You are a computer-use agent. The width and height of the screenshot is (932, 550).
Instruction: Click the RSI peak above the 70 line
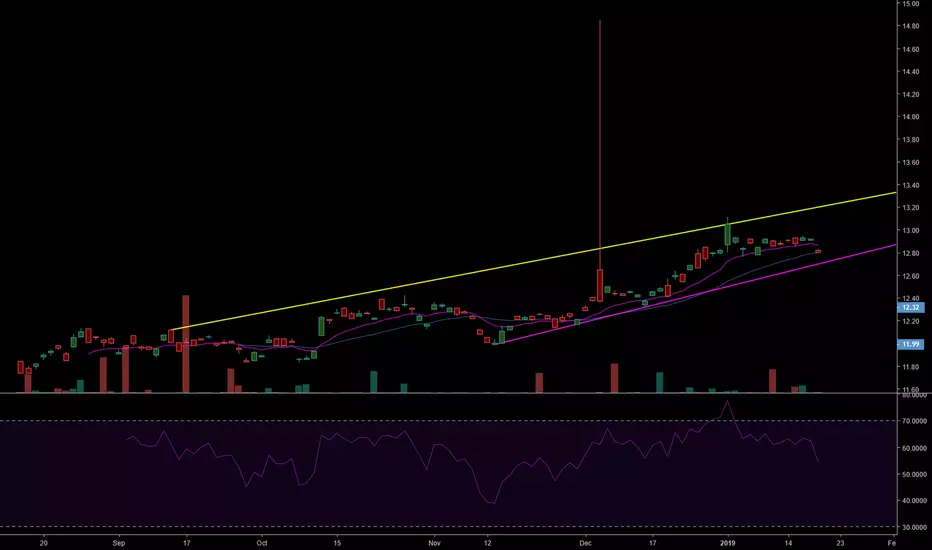pos(727,402)
